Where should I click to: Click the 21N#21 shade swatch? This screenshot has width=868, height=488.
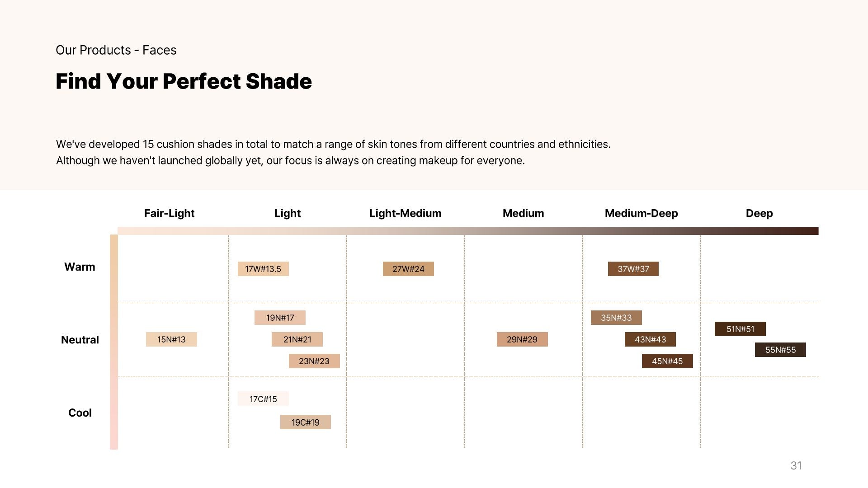[x=297, y=339]
